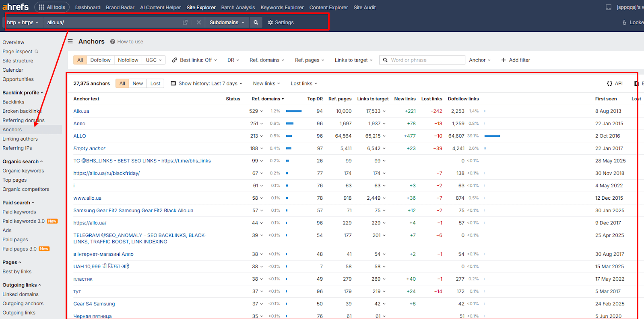644x319 pixels.
Task: Open the Settings gear icon
Action: click(x=270, y=23)
